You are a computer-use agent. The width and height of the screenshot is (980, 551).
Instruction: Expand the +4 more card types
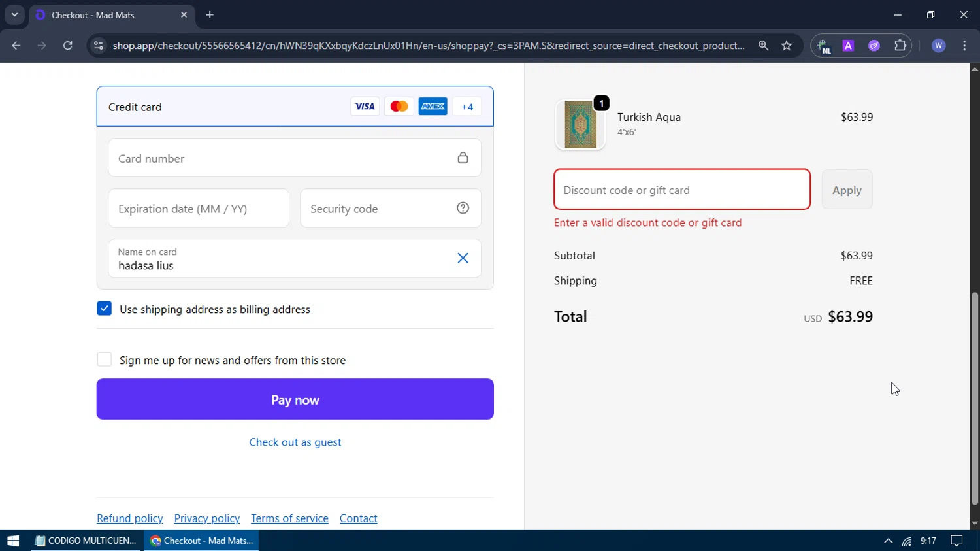[x=467, y=107]
